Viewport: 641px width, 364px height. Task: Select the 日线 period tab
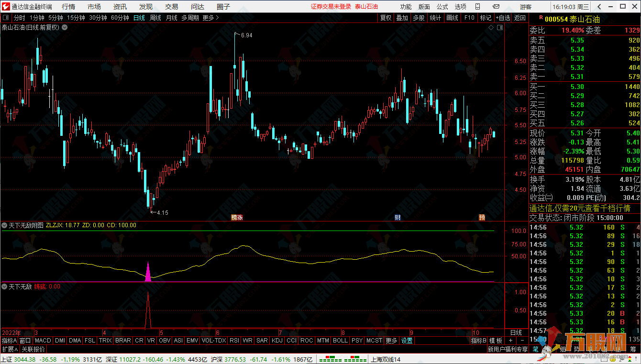[x=139, y=18]
